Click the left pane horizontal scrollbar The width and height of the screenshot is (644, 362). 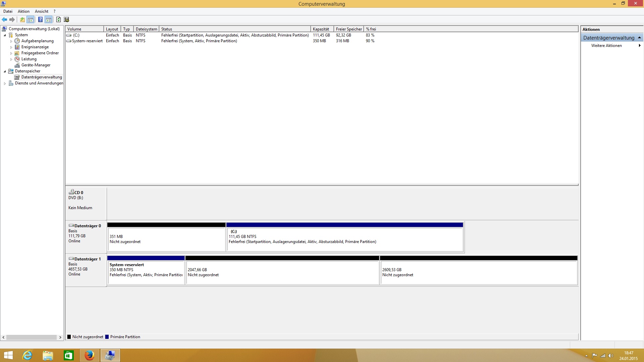click(x=32, y=337)
